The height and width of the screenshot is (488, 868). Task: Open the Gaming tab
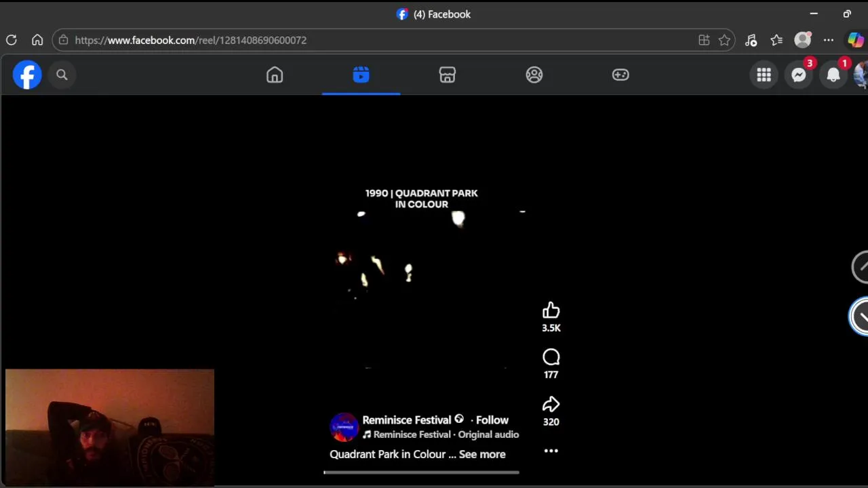[x=620, y=75]
